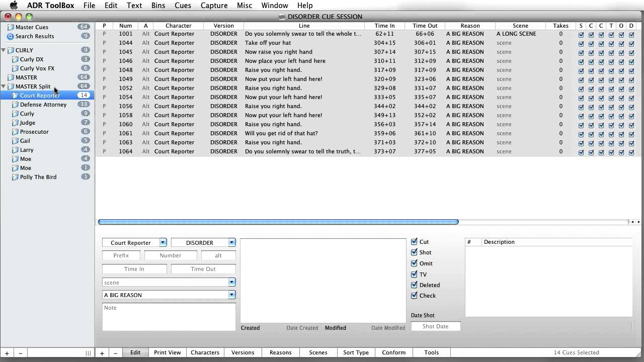Image resolution: width=644 pixels, height=362 pixels.
Task: Toggle S column checkbox for cue 1001
Action: pyautogui.click(x=581, y=34)
